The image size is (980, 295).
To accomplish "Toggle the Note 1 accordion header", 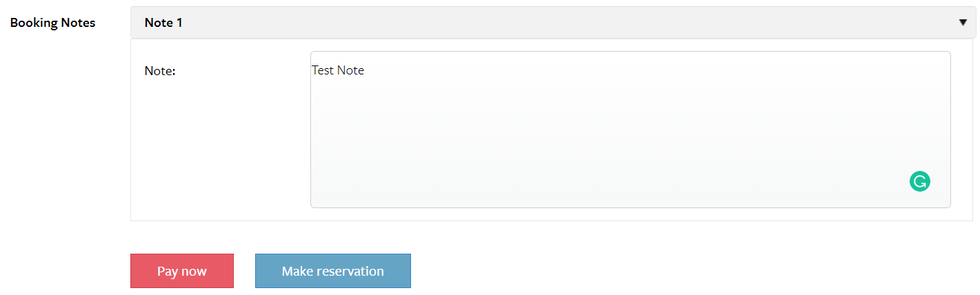I will (553, 23).
